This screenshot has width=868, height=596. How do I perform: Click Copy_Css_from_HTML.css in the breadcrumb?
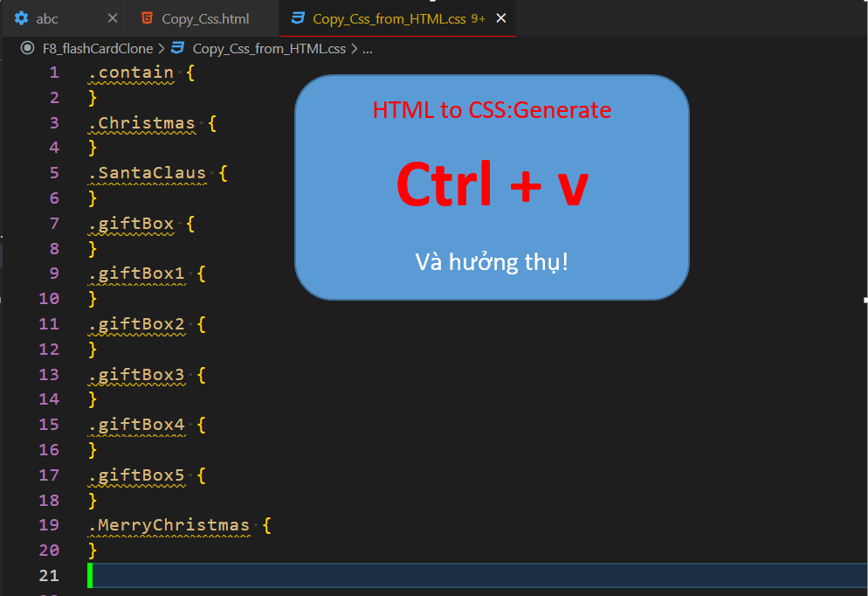269,49
